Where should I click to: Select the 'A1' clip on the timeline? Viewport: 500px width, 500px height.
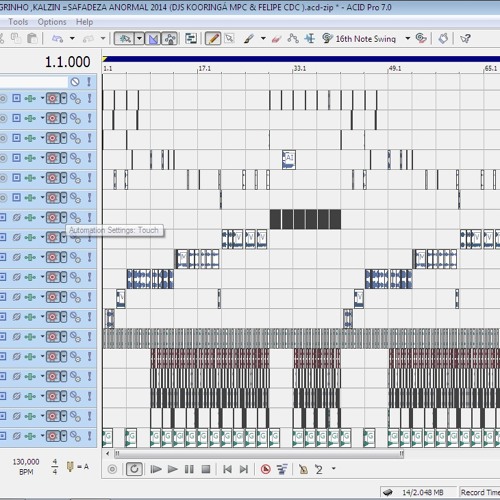[289, 160]
